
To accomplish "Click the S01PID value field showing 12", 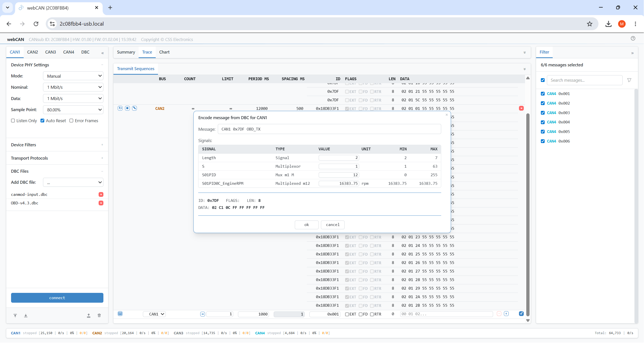I will (x=339, y=175).
